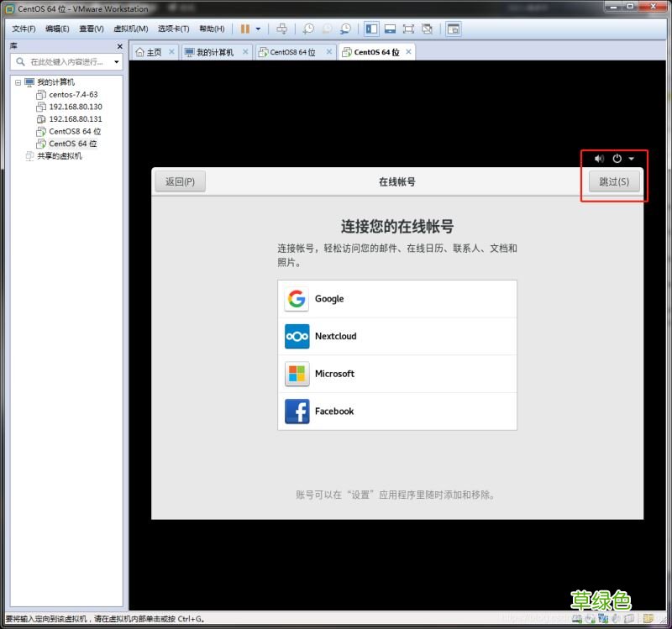The height and width of the screenshot is (629, 672).
Task: Mute audio via the speaker icon
Action: point(598,159)
